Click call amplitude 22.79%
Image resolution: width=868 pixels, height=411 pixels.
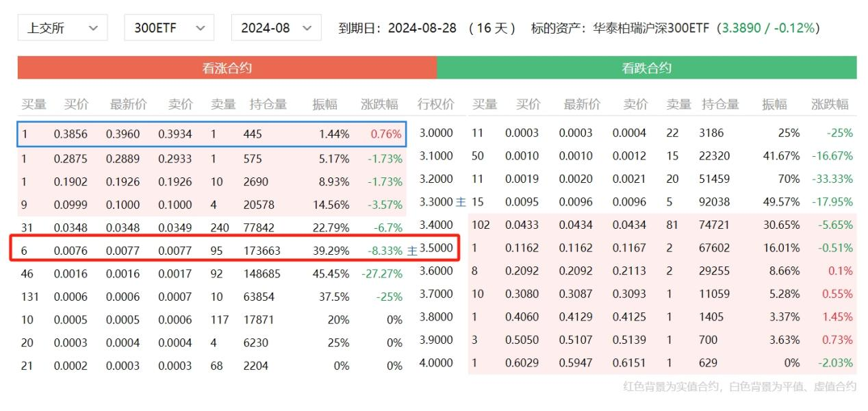point(331,227)
